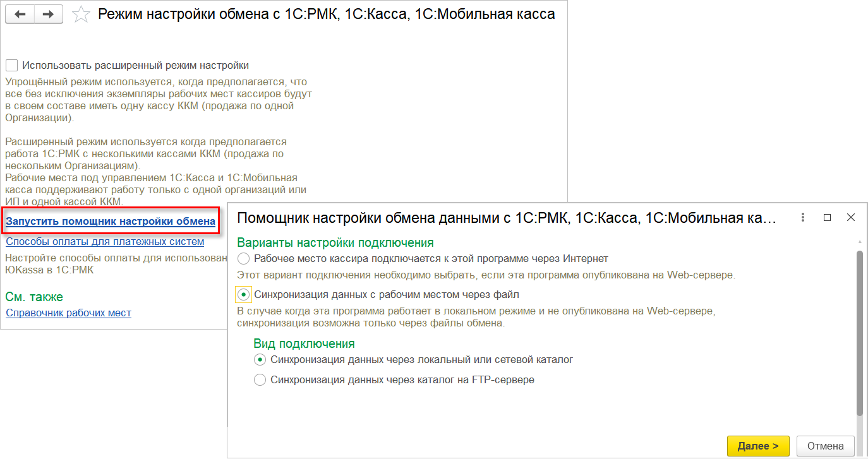
Task: Add page to favorites with star icon
Action: (x=81, y=15)
